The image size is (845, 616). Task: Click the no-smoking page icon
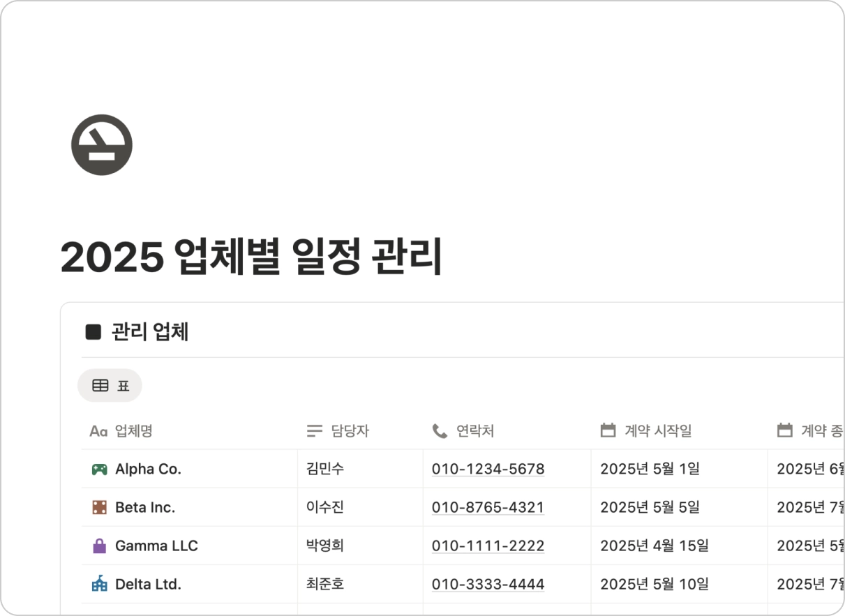pos(102,145)
